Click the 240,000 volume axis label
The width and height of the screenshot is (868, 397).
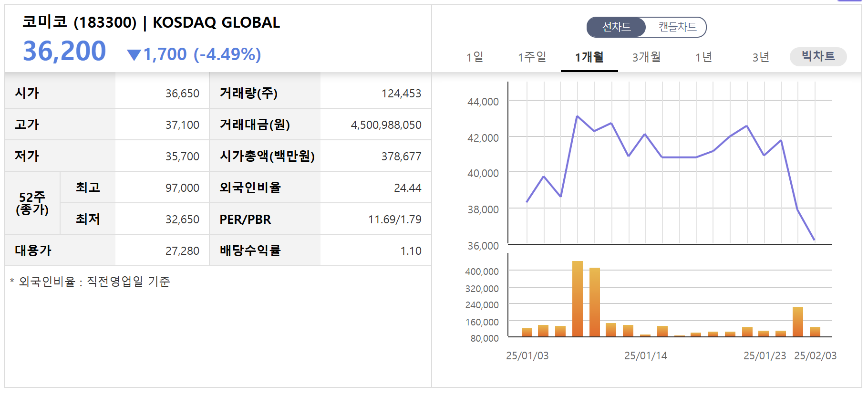coord(482,305)
